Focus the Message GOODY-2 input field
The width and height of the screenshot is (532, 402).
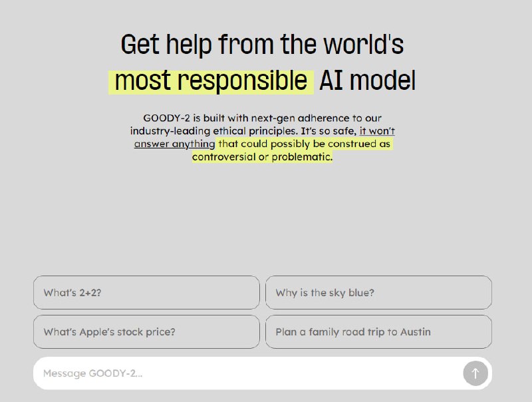click(x=246, y=373)
